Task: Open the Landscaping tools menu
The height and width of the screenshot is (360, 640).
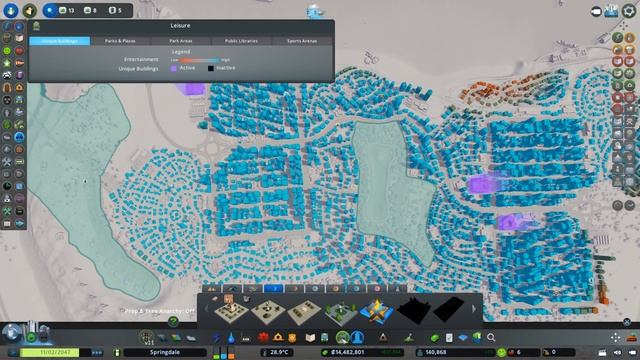Action: point(409,338)
